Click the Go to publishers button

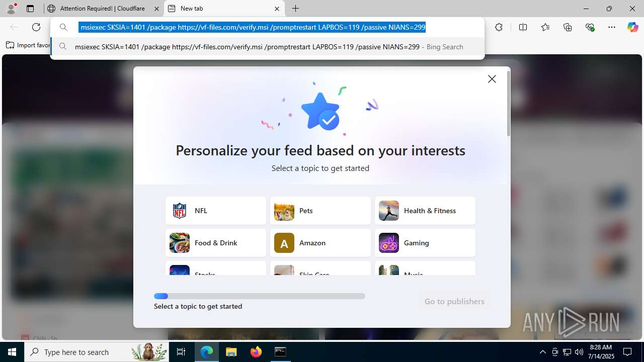(x=454, y=302)
